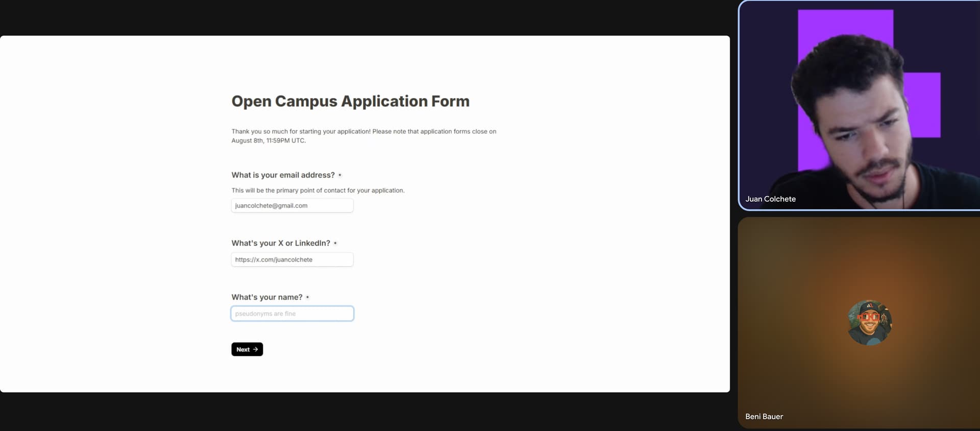
Task: Click the 'What's your name?' label
Action: click(266, 297)
